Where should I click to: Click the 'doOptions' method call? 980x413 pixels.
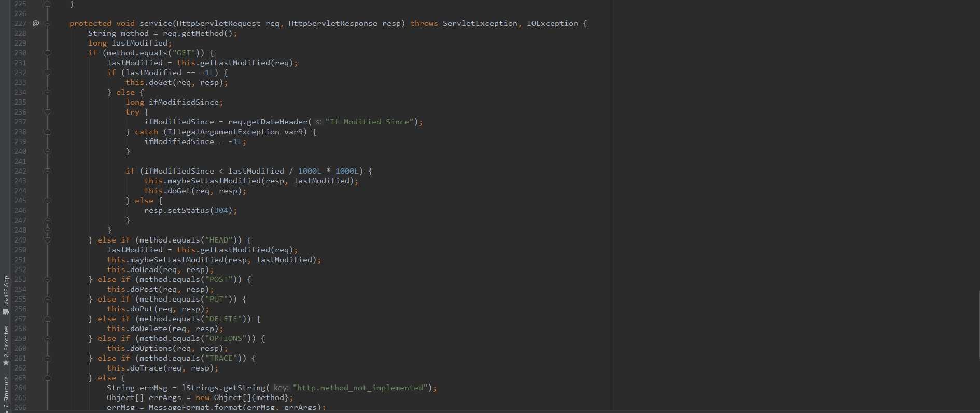click(x=151, y=348)
